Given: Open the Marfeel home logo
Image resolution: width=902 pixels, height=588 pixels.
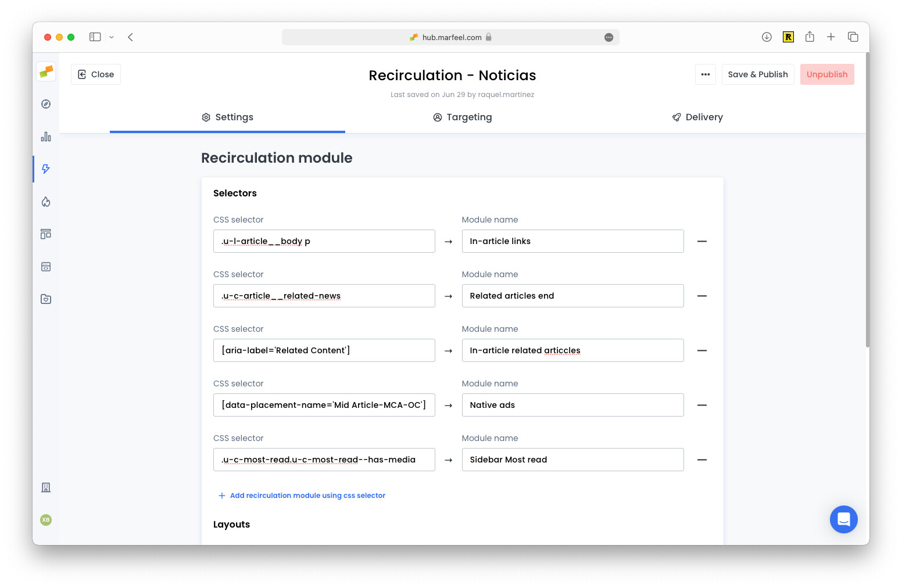Looking at the screenshot, I should click(46, 71).
